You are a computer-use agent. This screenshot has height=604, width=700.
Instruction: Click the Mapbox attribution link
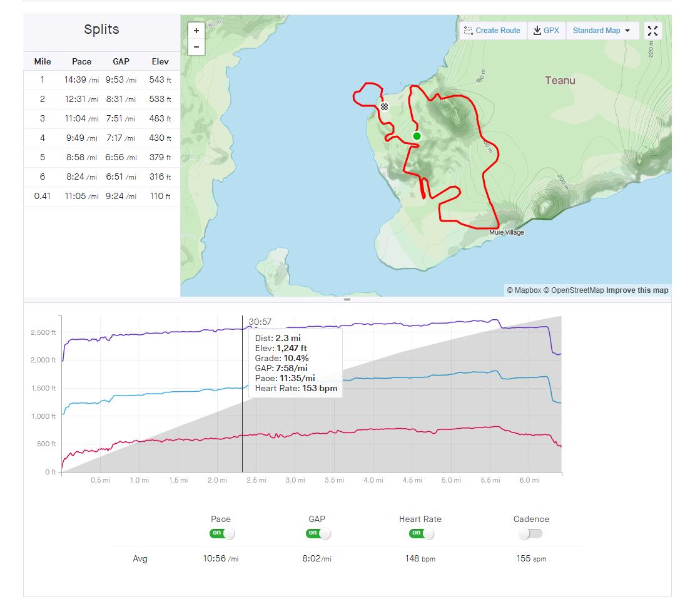click(x=524, y=290)
